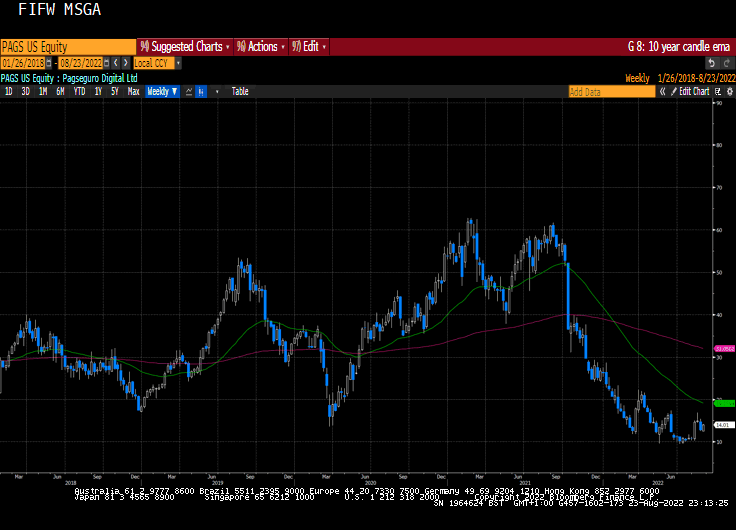Image resolution: width=736 pixels, height=530 pixels.
Task: Click the start date field 01/26/2018
Action: pos(23,63)
